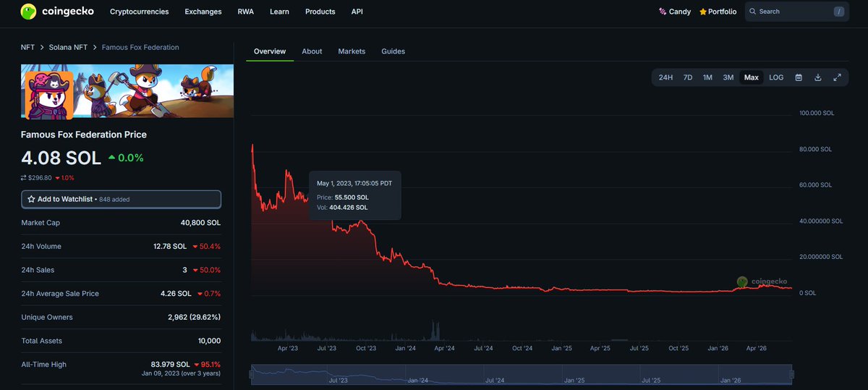Open the calendar date range picker icon
This screenshot has height=390, width=868.
click(799, 77)
